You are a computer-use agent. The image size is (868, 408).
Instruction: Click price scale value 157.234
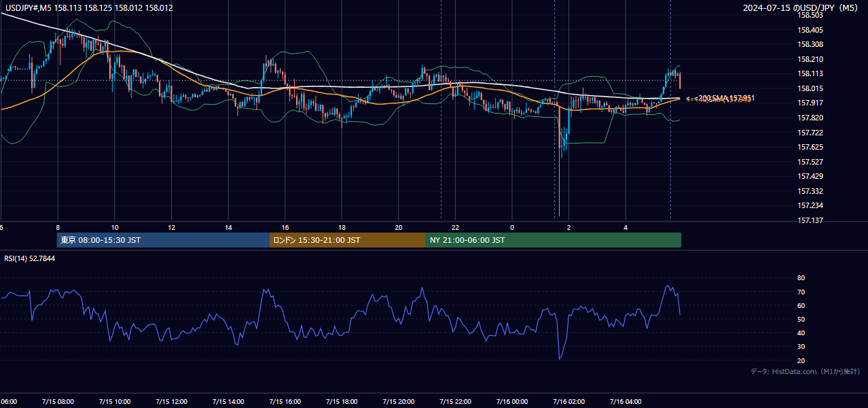click(811, 205)
